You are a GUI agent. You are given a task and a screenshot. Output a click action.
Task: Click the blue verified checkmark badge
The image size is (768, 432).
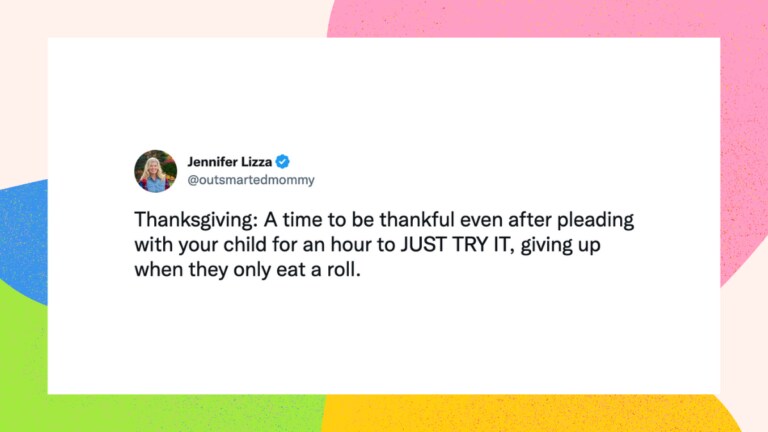[283, 161]
